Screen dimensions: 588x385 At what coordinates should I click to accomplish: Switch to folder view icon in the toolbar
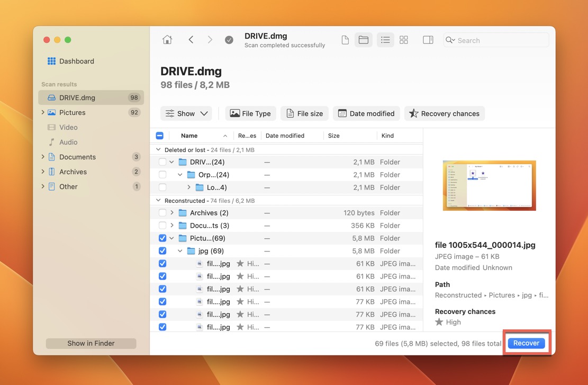click(x=364, y=40)
